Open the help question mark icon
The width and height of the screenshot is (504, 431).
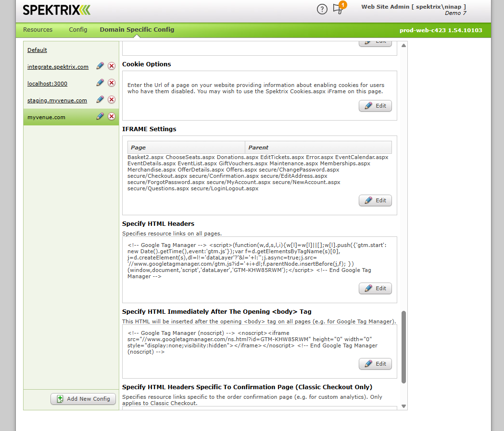322,9
